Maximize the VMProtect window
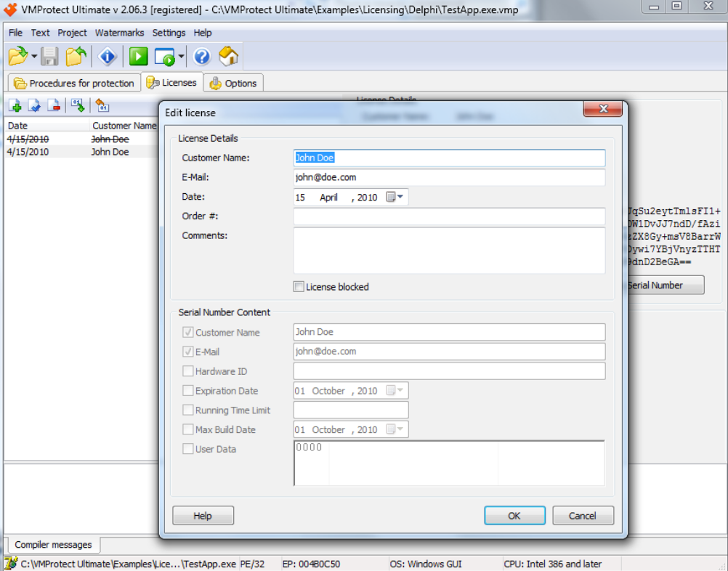The height and width of the screenshot is (571, 728). pyautogui.click(x=676, y=6)
